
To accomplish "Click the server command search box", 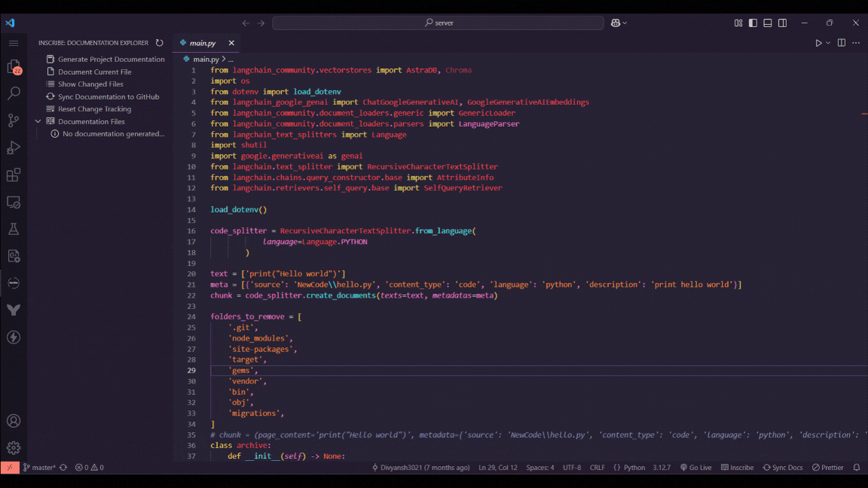I will pos(438,23).
